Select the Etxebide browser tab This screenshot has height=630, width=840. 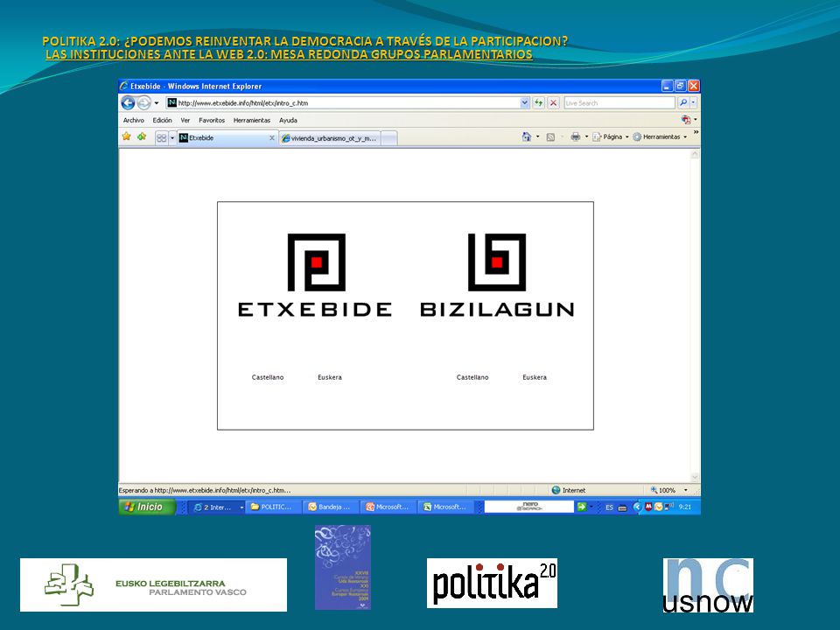pyautogui.click(x=227, y=137)
